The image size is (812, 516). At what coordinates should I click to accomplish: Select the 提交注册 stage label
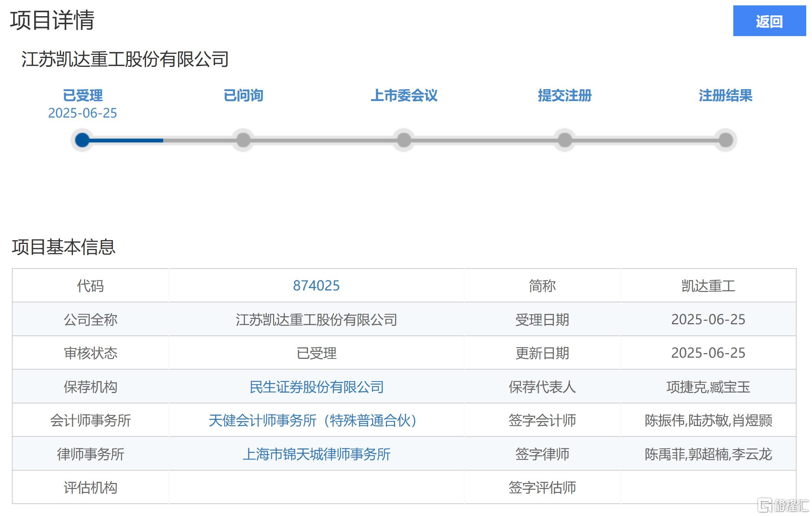point(565,95)
